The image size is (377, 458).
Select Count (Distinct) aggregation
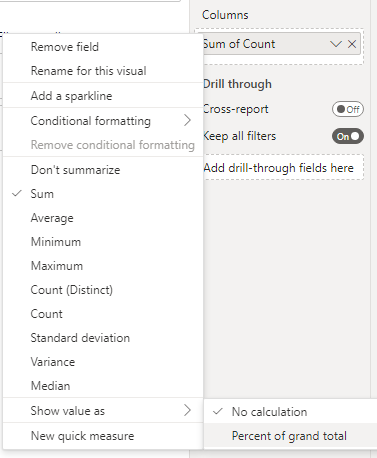[103, 290]
